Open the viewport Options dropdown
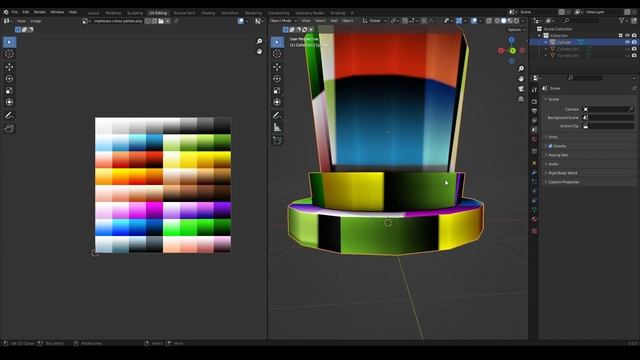Image resolution: width=640 pixels, height=360 pixels. point(516,30)
